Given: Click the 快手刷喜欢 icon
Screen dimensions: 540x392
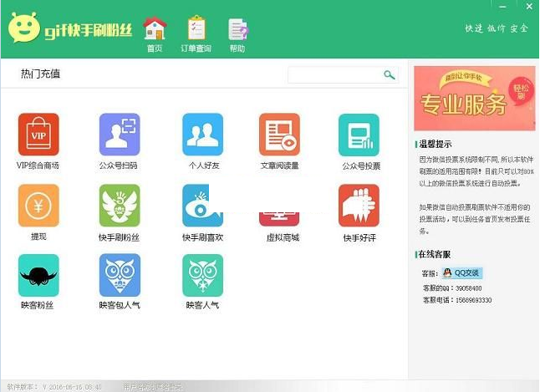Looking at the screenshot, I should click(x=203, y=206).
